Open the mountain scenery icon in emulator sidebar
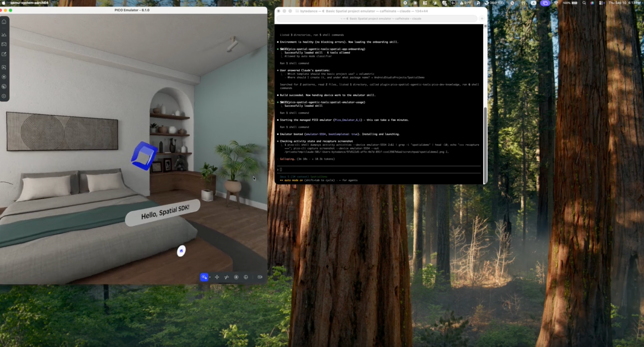Image resolution: width=644 pixels, height=347 pixels. pos(4,35)
